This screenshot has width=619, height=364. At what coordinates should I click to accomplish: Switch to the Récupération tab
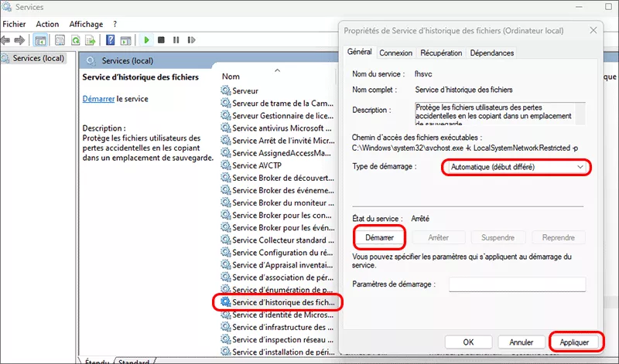coord(441,53)
